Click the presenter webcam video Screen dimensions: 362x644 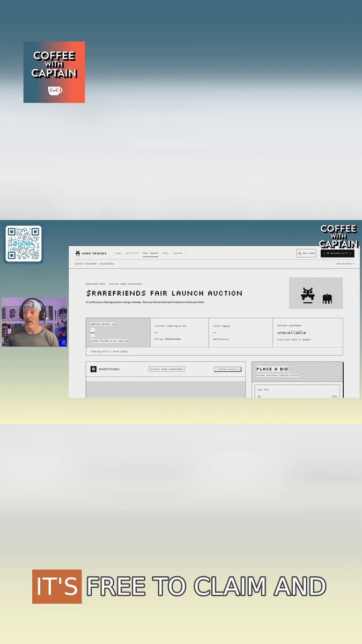coord(34,322)
